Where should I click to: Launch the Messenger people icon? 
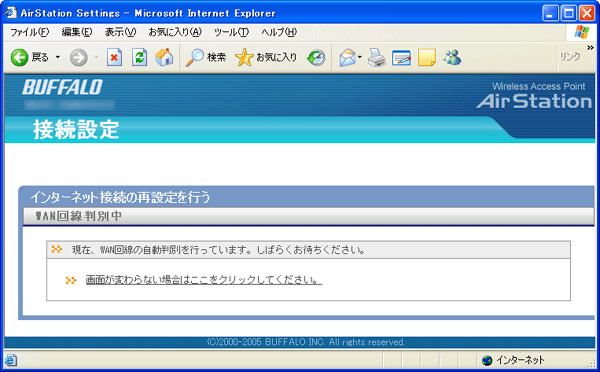[x=452, y=57]
